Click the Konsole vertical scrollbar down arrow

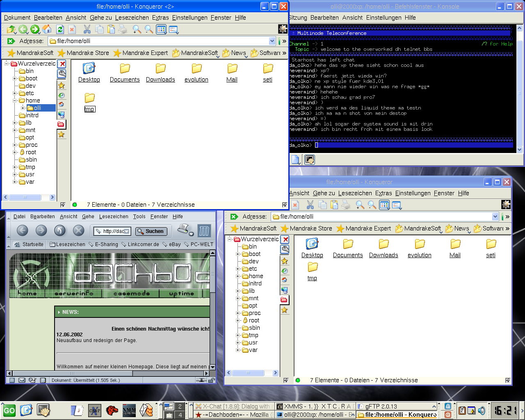pyautogui.click(x=520, y=150)
